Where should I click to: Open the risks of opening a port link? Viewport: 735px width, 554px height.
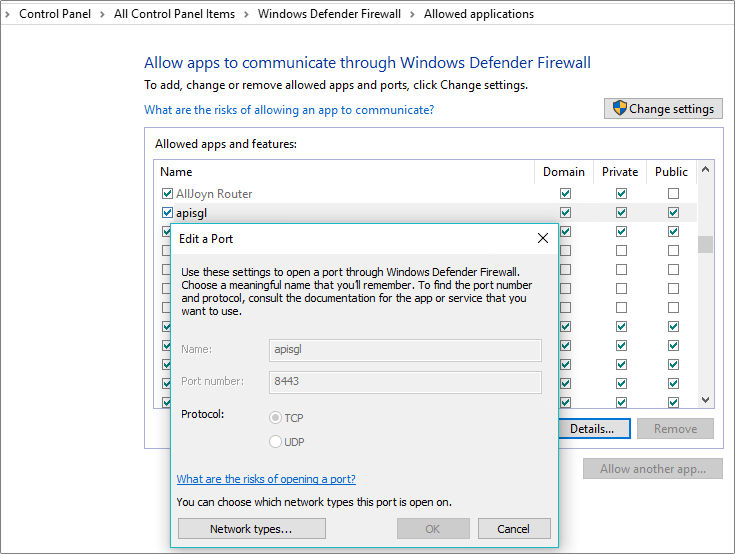tap(266, 479)
